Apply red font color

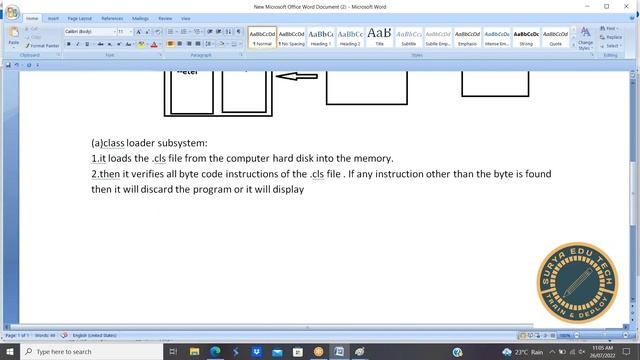154,44
